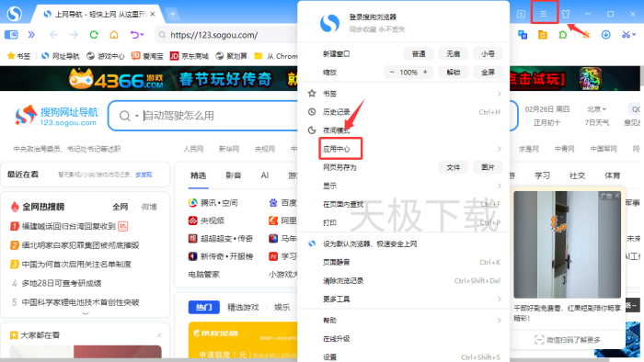This screenshot has height=362, width=644.
Task: Toggle 页面静音 in the menu
Action: click(x=403, y=263)
